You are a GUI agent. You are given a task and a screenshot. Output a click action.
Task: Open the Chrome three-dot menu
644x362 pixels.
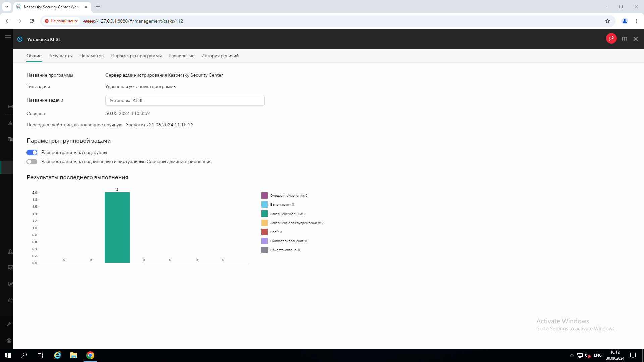(636, 21)
